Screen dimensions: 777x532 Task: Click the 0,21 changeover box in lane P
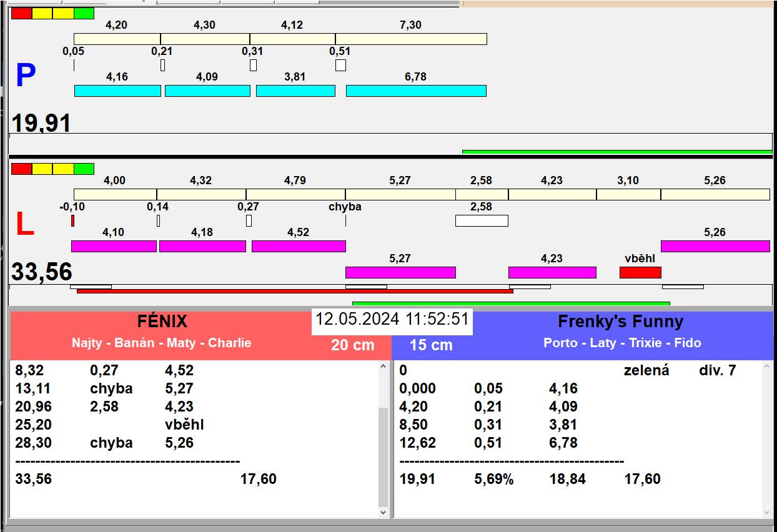coord(162,65)
